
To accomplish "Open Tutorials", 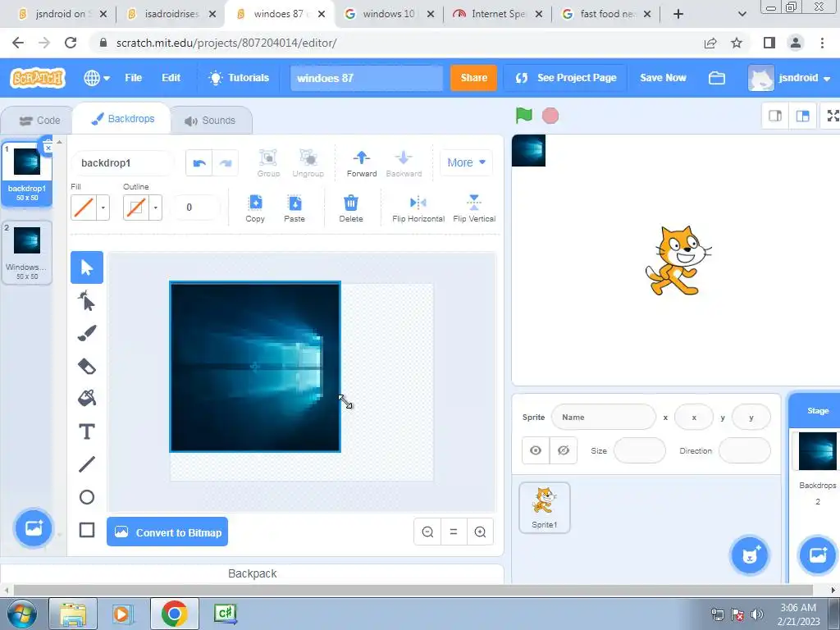I will pyautogui.click(x=239, y=78).
